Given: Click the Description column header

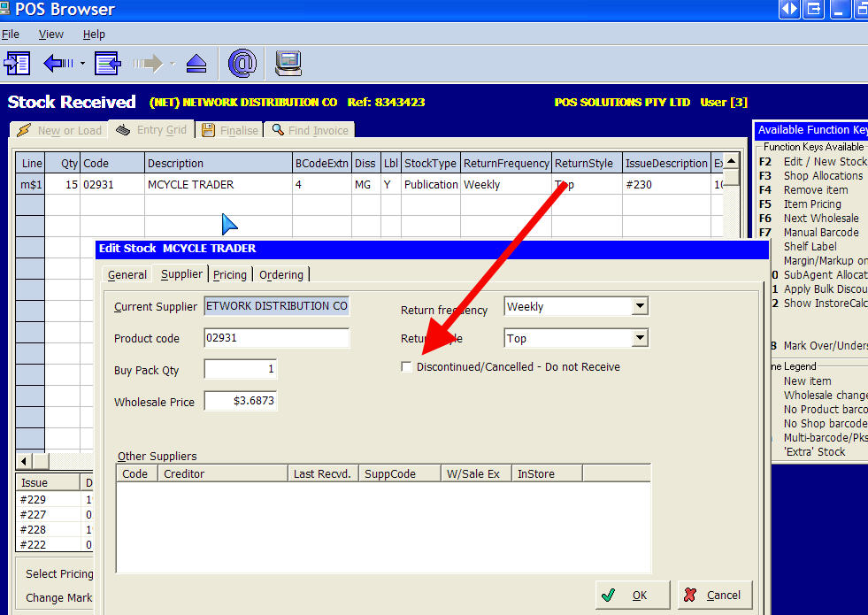Looking at the screenshot, I should click(x=219, y=164).
